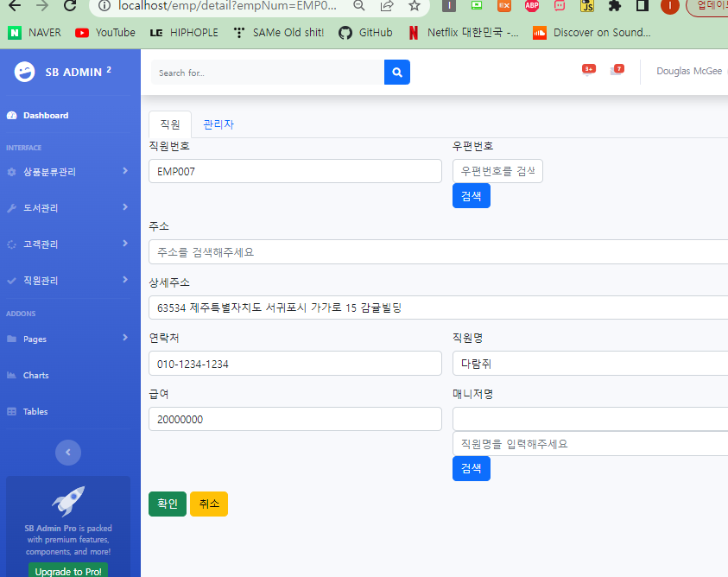This screenshot has height=577, width=728.
Task: Click the folder icon beside Pages
Action: pyautogui.click(x=11, y=339)
